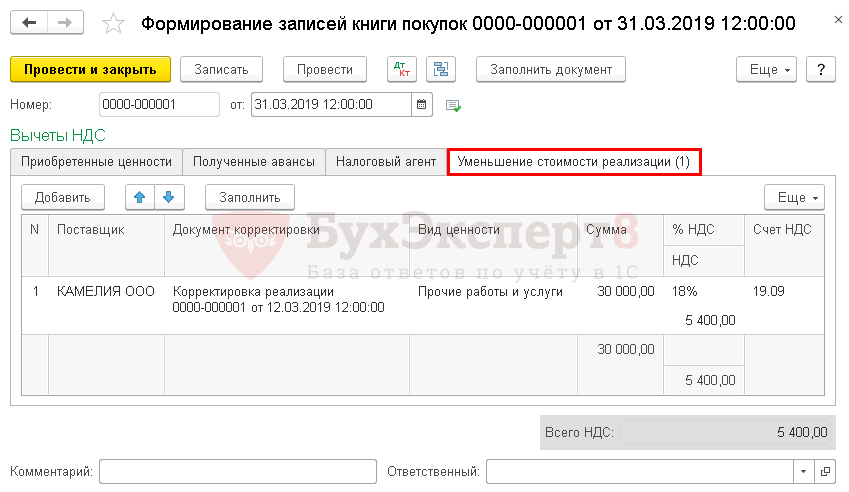This screenshot has height=492, width=849.
Task: Click the forward navigation arrow
Action: [x=65, y=24]
